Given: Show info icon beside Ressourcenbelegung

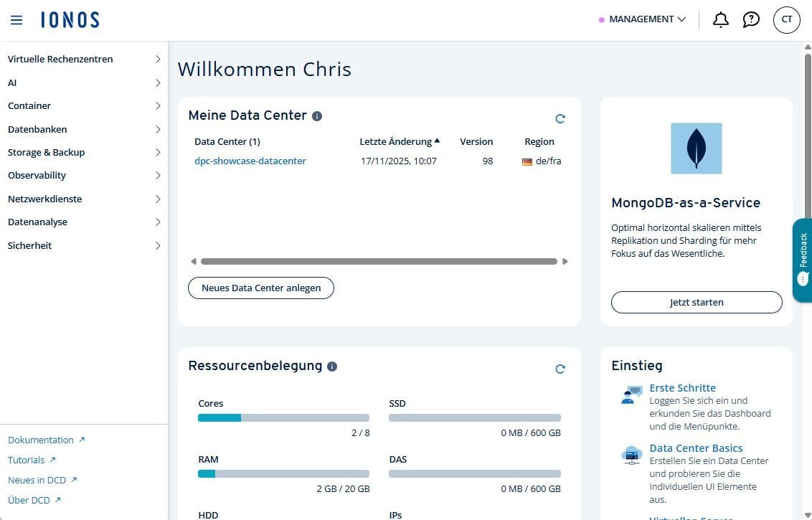Looking at the screenshot, I should pos(332,367).
